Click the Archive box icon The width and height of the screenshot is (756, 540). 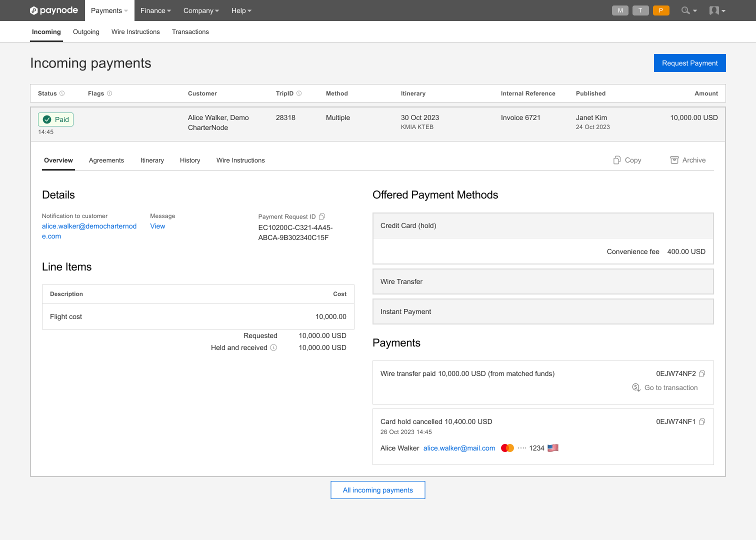coord(674,160)
